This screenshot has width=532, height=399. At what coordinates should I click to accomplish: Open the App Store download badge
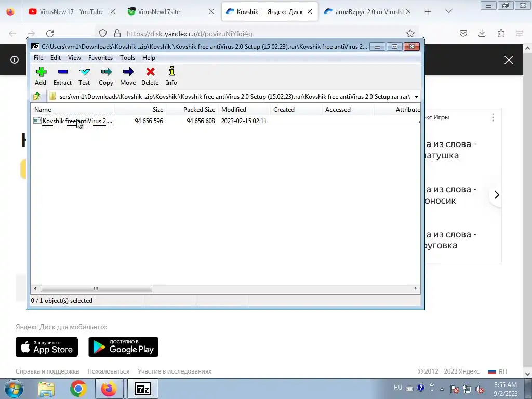point(47,347)
